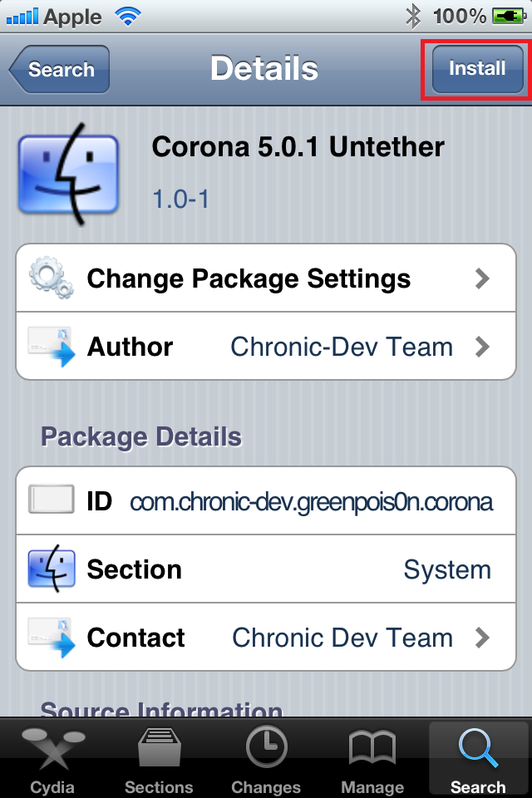Go back to Search
Screen dimensions: 532x798
pyautogui.click(x=60, y=70)
